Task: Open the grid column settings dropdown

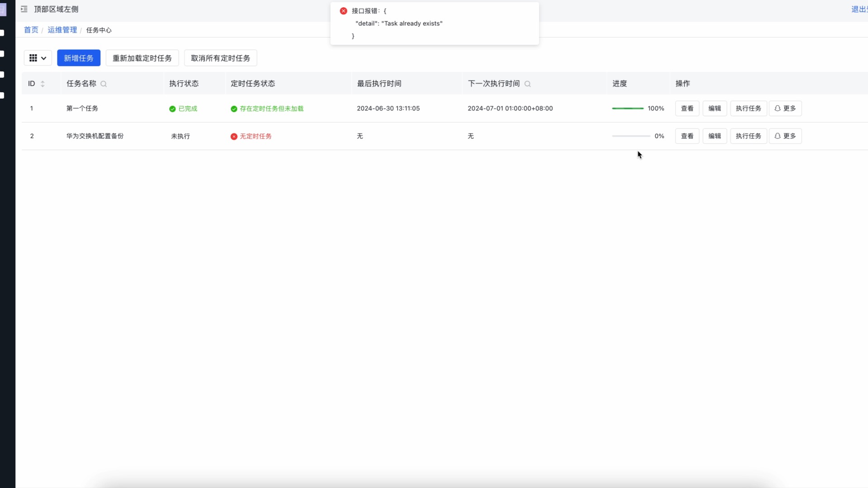Action: click(38, 58)
